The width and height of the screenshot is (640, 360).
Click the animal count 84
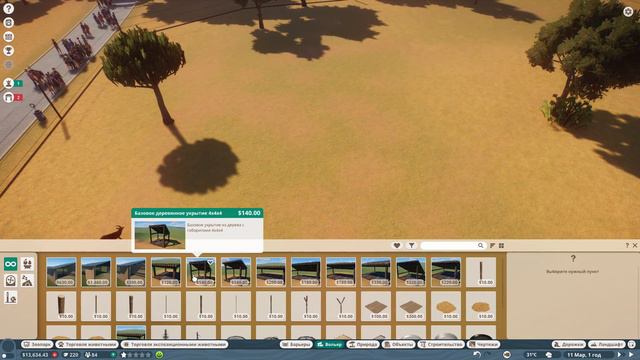tap(92, 355)
